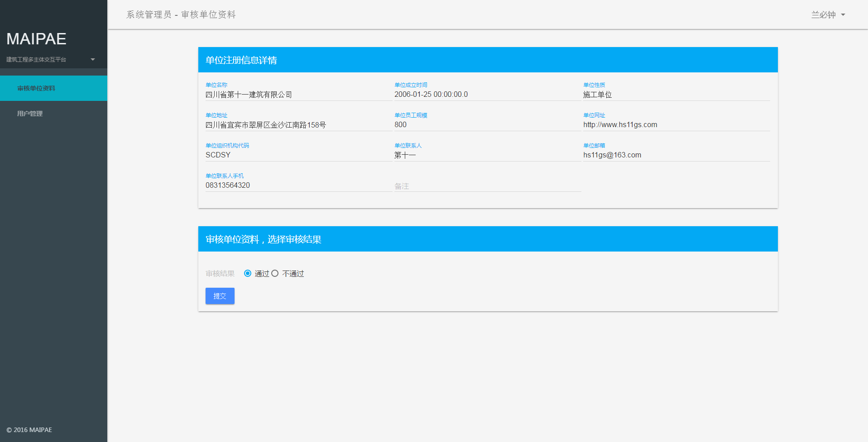Click the MAIPAE logo
Image resolution: width=868 pixels, height=442 pixels.
click(x=36, y=39)
